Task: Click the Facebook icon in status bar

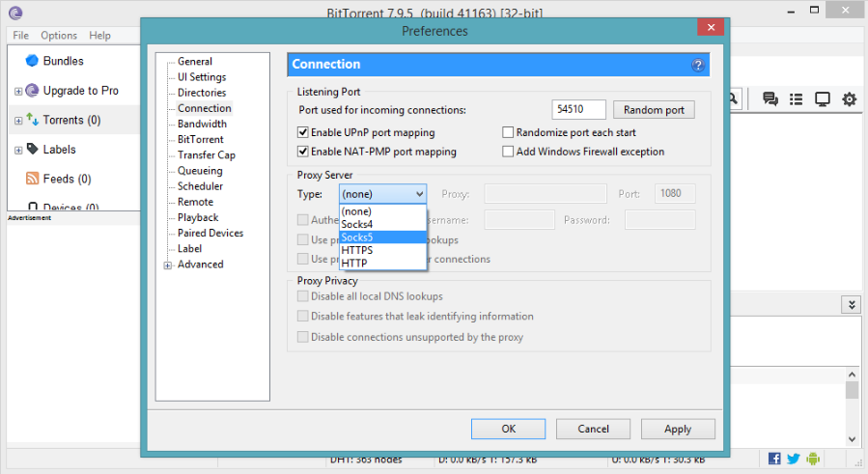Action: click(774, 459)
